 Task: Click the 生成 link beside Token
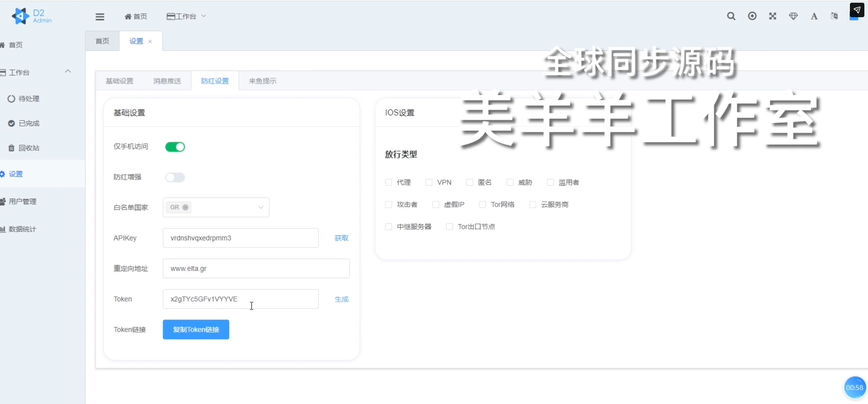click(x=341, y=299)
